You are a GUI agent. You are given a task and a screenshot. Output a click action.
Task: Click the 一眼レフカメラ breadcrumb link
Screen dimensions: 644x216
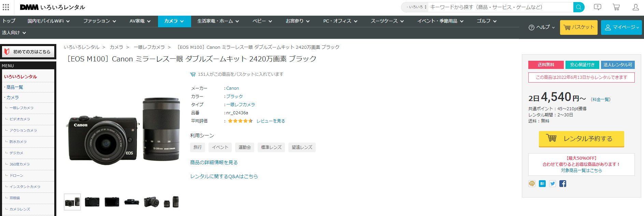click(149, 47)
